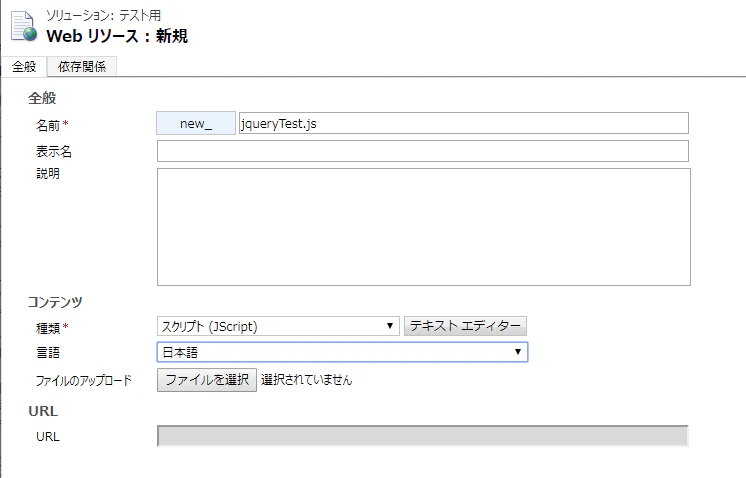
Task: Click the bold URL section heading
Action: click(x=43, y=411)
